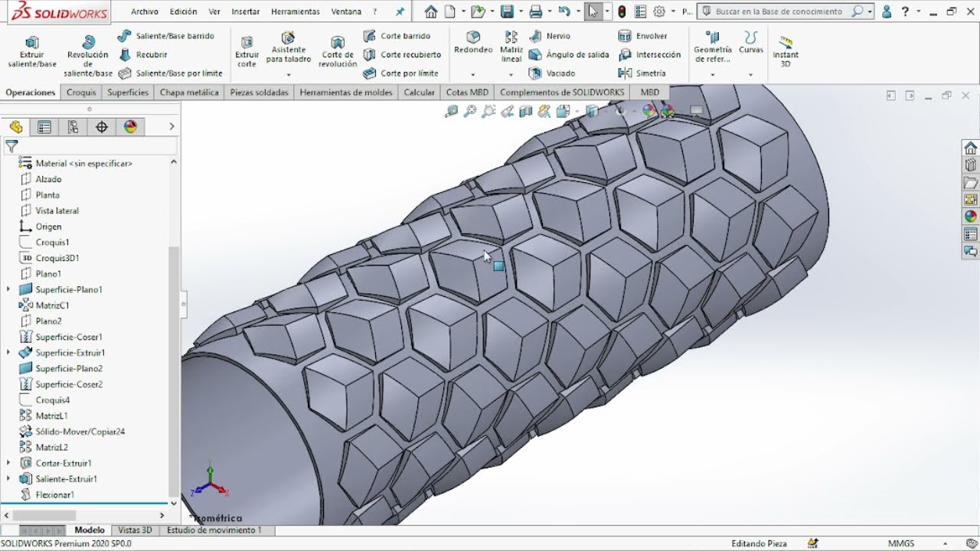Viewport: 980px width, 551px height.
Task: Click the Save icon in the top toolbar
Action: [506, 11]
